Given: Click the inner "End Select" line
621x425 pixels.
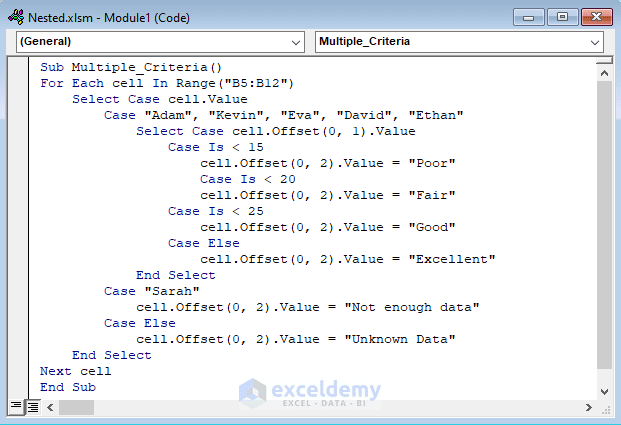Looking at the screenshot, I should (176, 275).
